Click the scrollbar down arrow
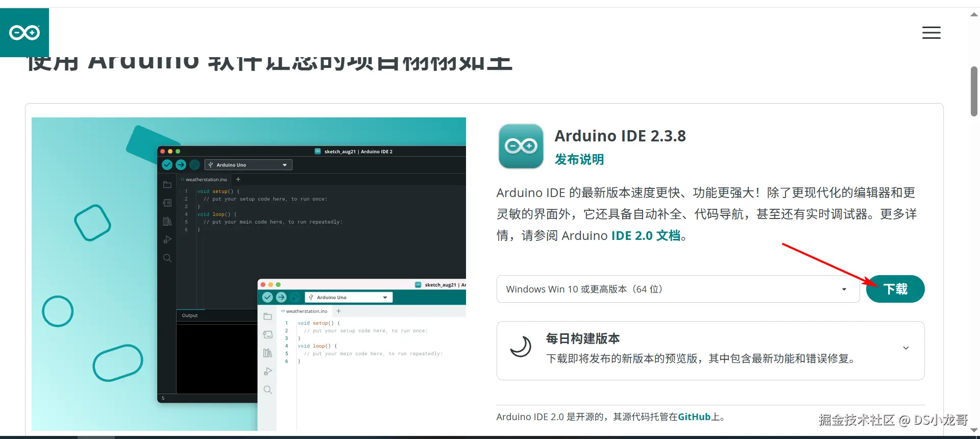 pyautogui.click(x=974, y=430)
